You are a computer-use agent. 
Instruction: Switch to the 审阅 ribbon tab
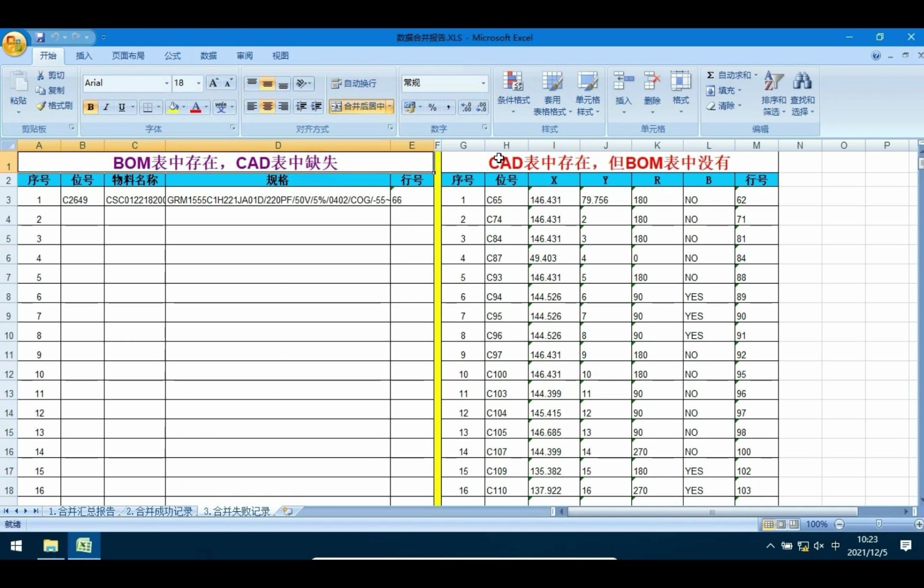tap(244, 56)
